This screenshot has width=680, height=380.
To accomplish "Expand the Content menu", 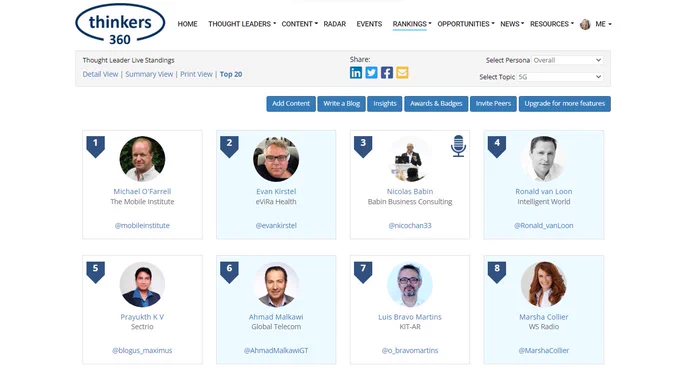I will pyautogui.click(x=299, y=24).
